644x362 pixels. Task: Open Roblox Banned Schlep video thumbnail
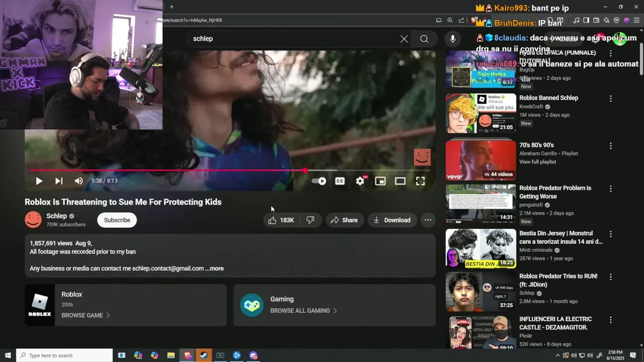481,113
